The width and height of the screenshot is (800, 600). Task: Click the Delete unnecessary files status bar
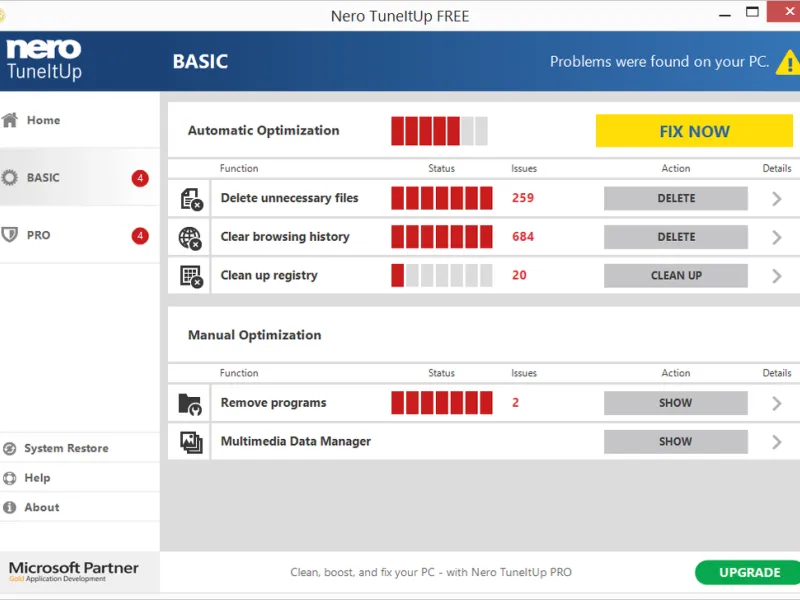tap(442, 198)
